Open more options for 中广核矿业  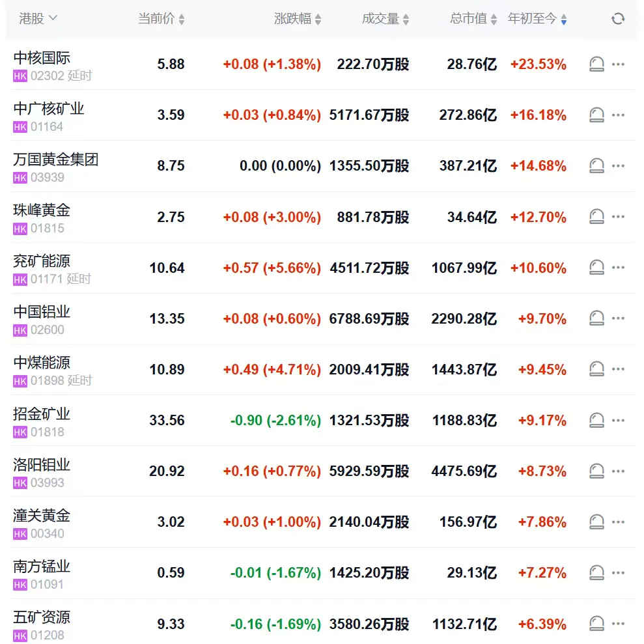click(618, 115)
